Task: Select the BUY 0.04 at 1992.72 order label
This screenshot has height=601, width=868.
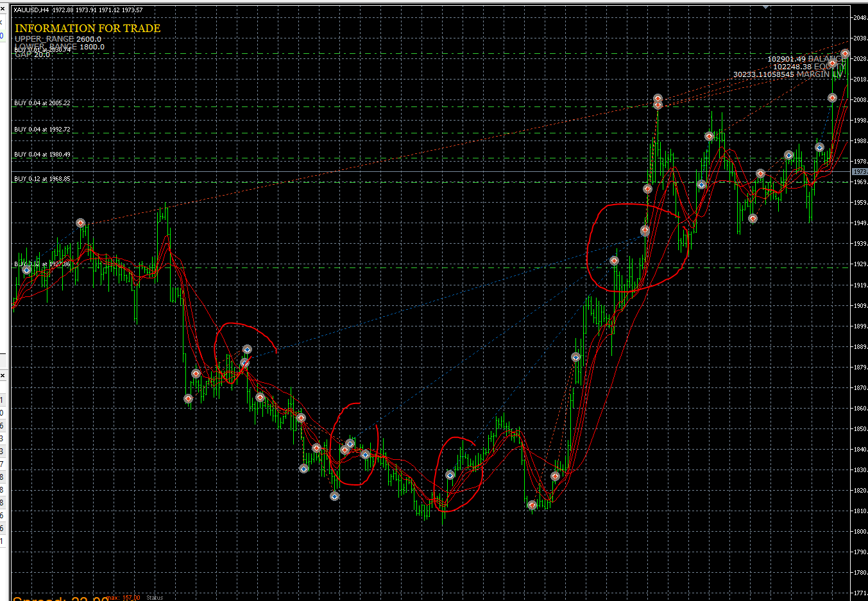Action: (x=42, y=130)
